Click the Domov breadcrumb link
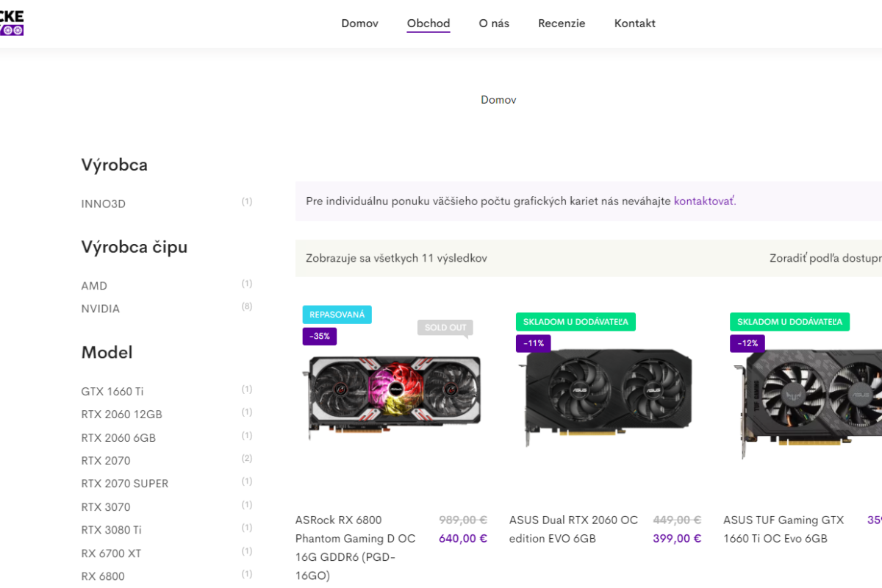The image size is (882, 588). (498, 100)
